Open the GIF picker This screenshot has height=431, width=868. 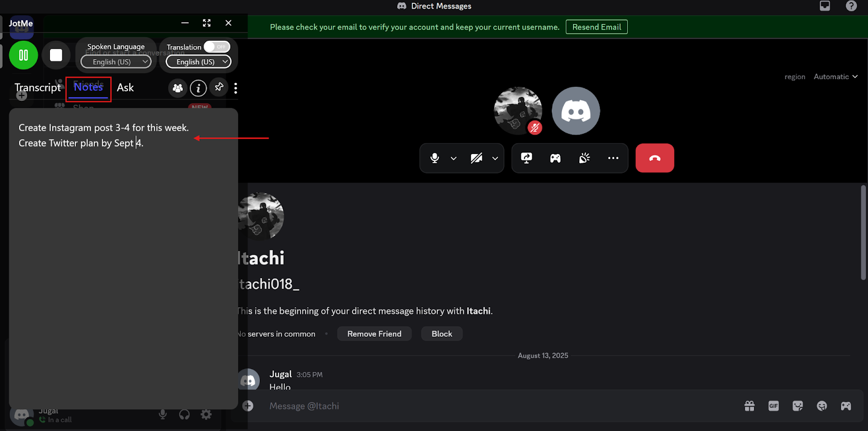pos(774,406)
